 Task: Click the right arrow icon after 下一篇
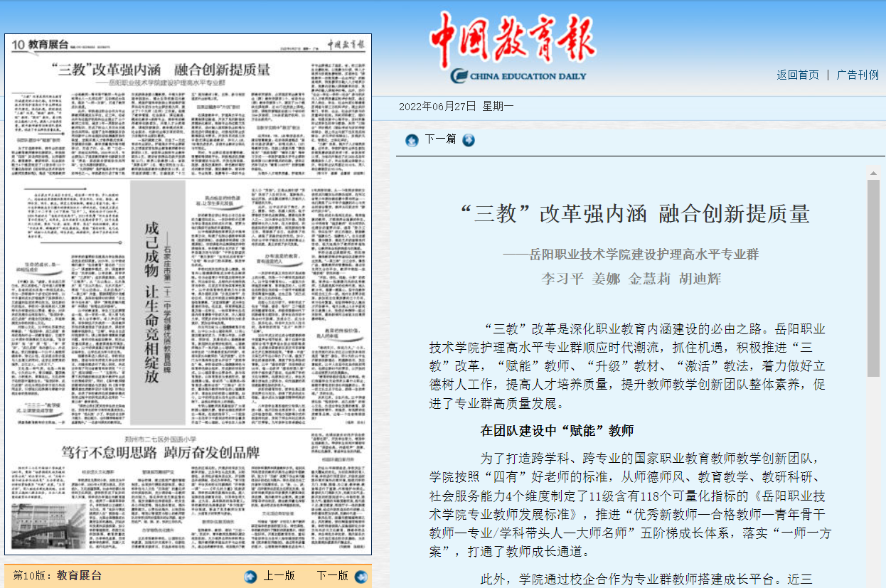(x=469, y=140)
